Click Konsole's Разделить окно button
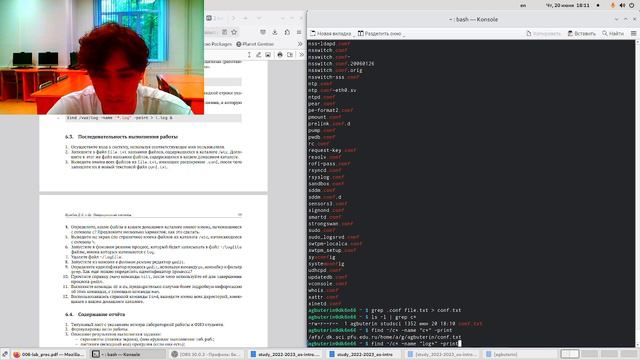Screen dimensions: 640x360 379,33
